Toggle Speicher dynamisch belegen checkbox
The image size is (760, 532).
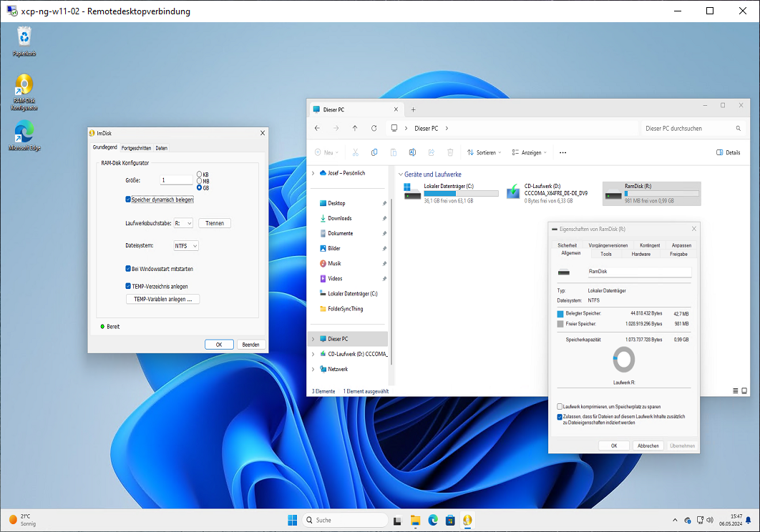(x=128, y=199)
